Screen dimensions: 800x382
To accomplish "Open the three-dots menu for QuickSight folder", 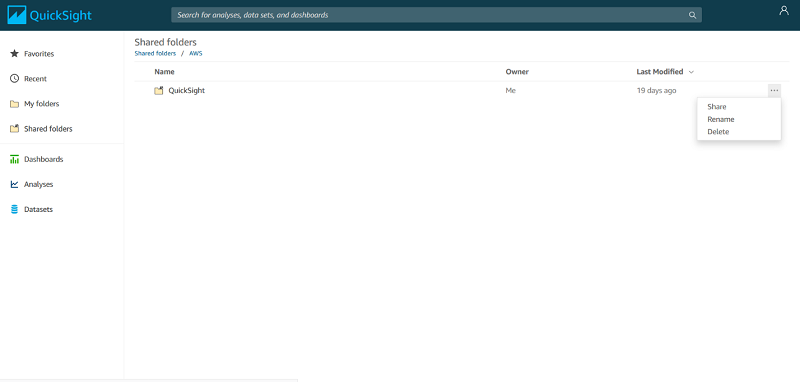I will tap(774, 90).
